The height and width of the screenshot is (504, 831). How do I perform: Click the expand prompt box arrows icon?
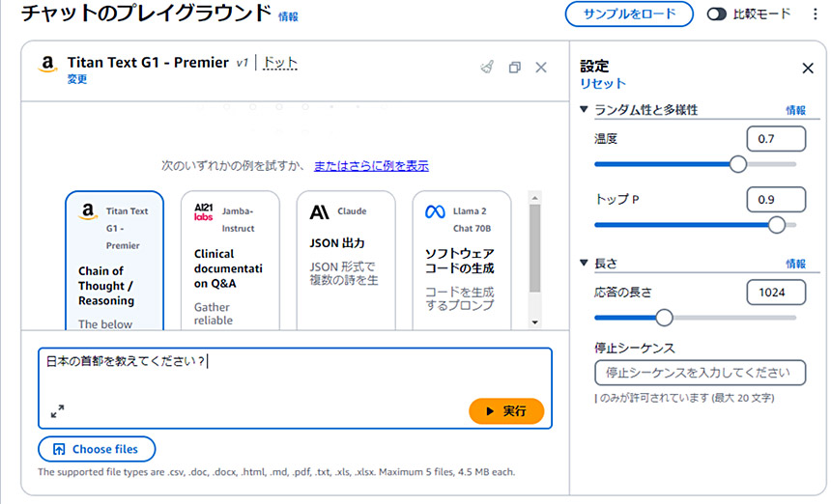coord(57,411)
